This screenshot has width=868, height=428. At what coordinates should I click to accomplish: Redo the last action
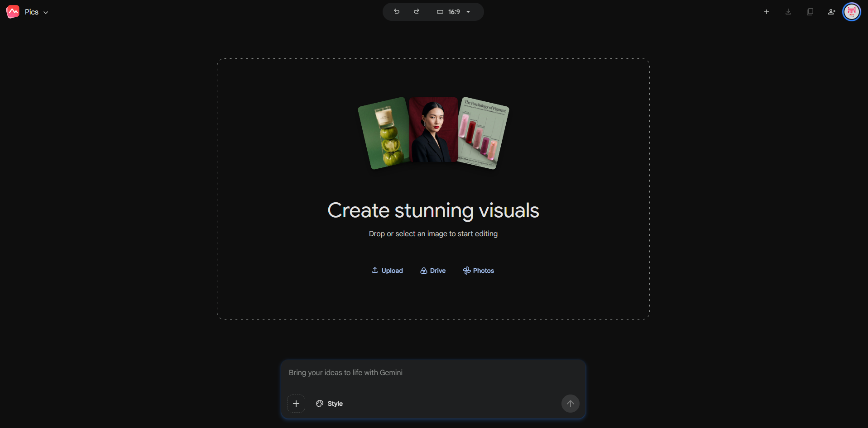[x=417, y=12]
